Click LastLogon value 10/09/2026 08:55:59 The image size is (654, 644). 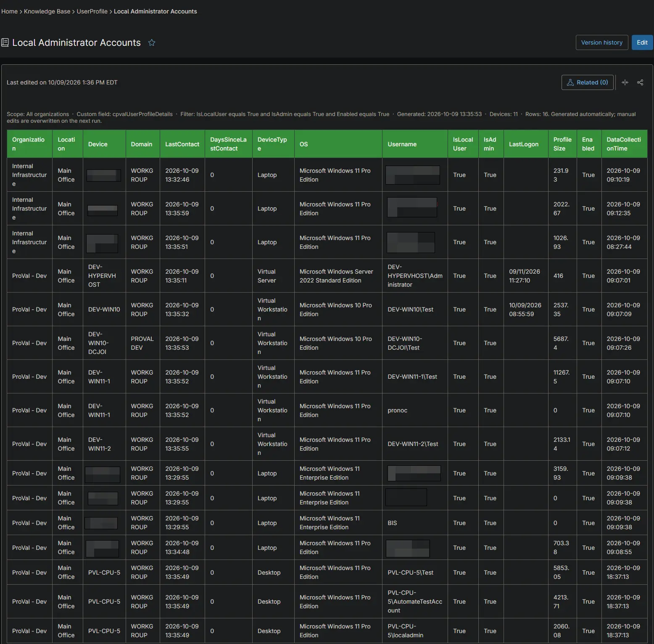526,309
